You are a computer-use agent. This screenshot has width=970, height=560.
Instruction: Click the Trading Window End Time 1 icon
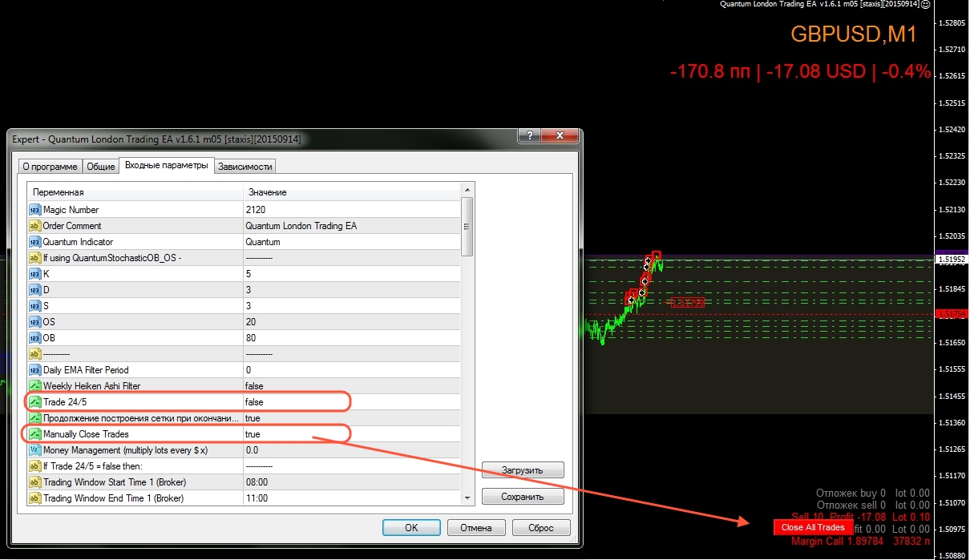point(34,498)
